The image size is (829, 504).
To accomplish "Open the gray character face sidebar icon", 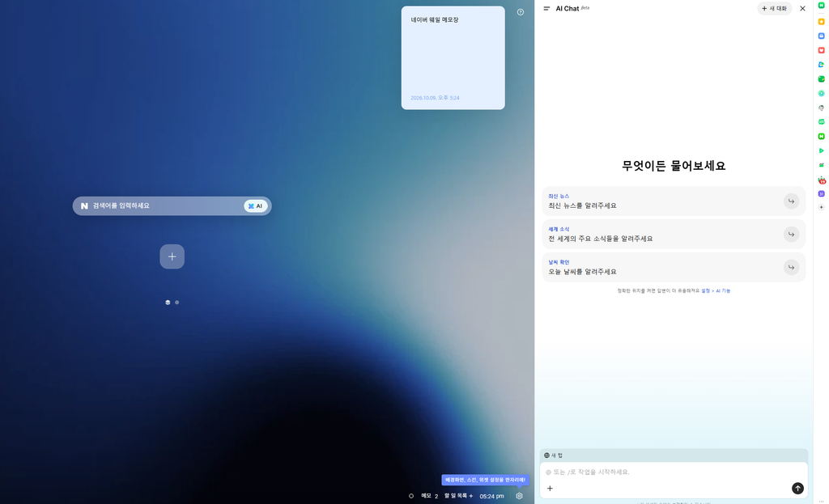I will point(821,108).
